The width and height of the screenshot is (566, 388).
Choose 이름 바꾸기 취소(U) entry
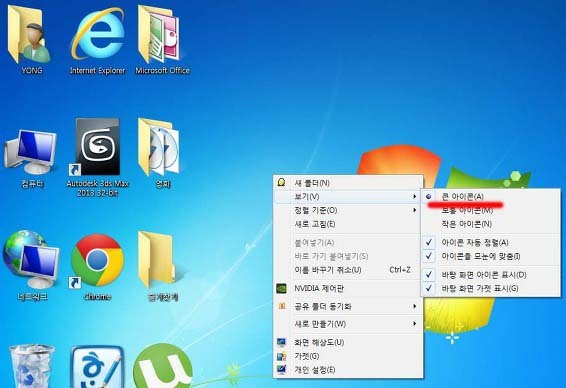tap(348, 270)
